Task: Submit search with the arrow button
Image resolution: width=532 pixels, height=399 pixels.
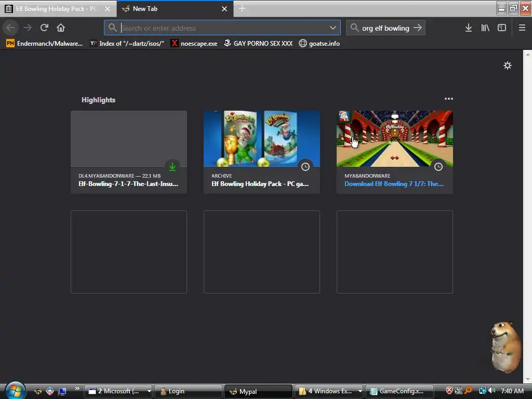Action: 418,28
